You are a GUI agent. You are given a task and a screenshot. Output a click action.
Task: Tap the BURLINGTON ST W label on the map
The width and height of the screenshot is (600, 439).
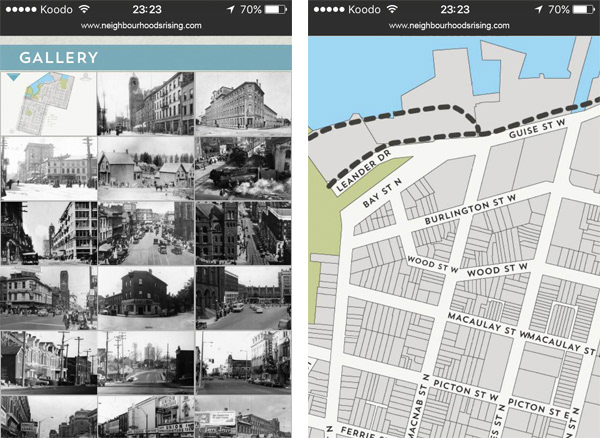click(x=470, y=209)
